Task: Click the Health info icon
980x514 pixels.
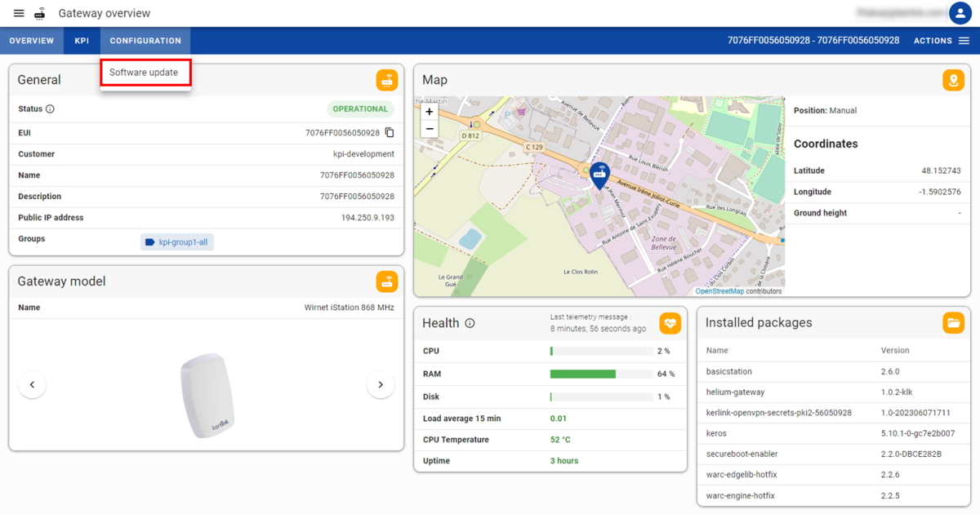Action: (x=470, y=323)
